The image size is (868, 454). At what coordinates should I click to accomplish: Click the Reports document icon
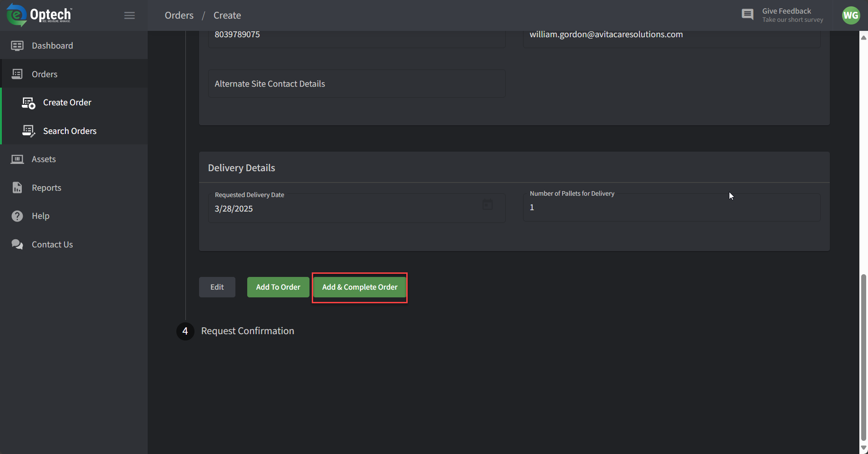point(17,188)
